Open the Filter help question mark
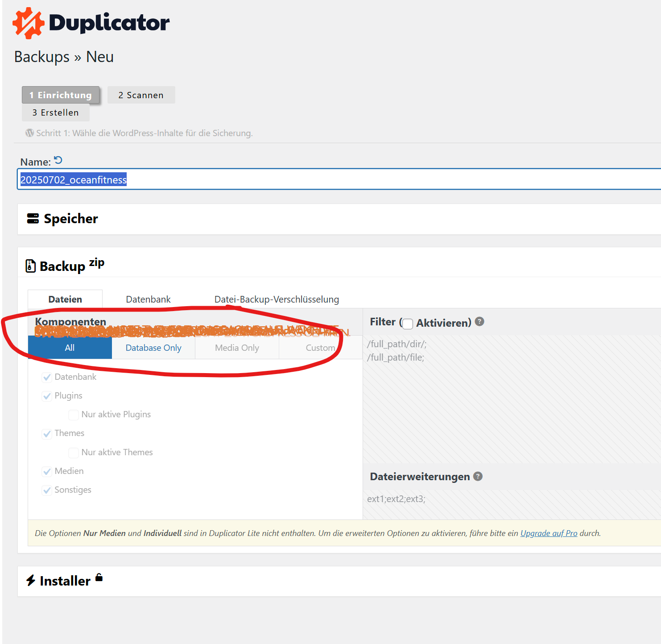661x644 pixels. [479, 322]
